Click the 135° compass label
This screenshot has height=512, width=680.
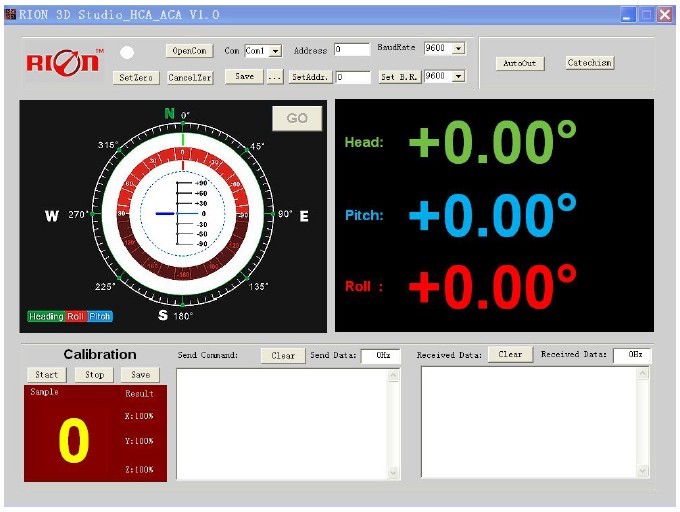[258, 287]
